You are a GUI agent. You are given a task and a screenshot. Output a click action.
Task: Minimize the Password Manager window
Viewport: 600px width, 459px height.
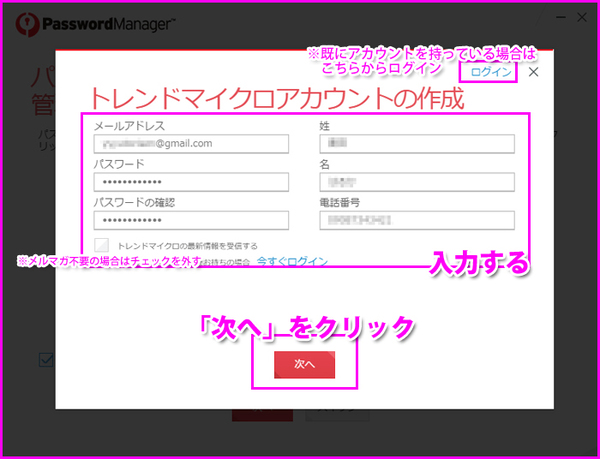click(x=561, y=17)
